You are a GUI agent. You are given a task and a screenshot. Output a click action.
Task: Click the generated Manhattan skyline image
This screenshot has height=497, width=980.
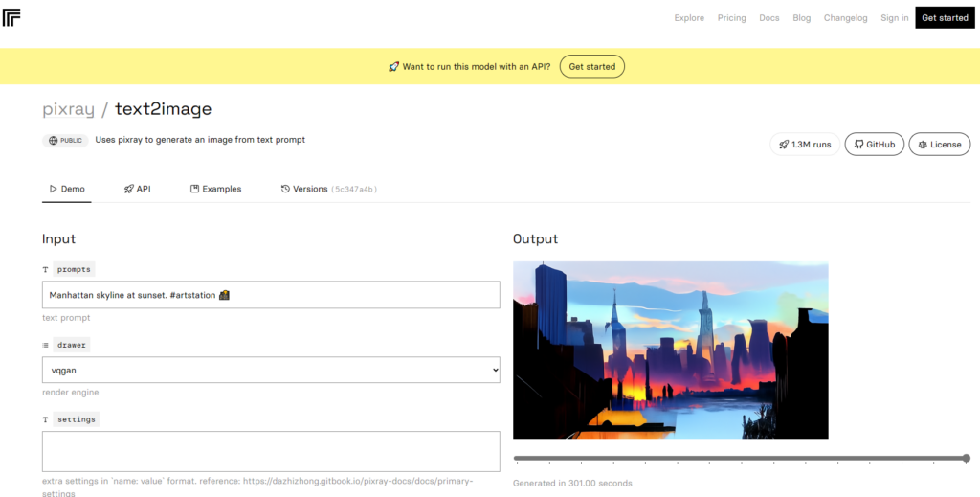tap(671, 350)
